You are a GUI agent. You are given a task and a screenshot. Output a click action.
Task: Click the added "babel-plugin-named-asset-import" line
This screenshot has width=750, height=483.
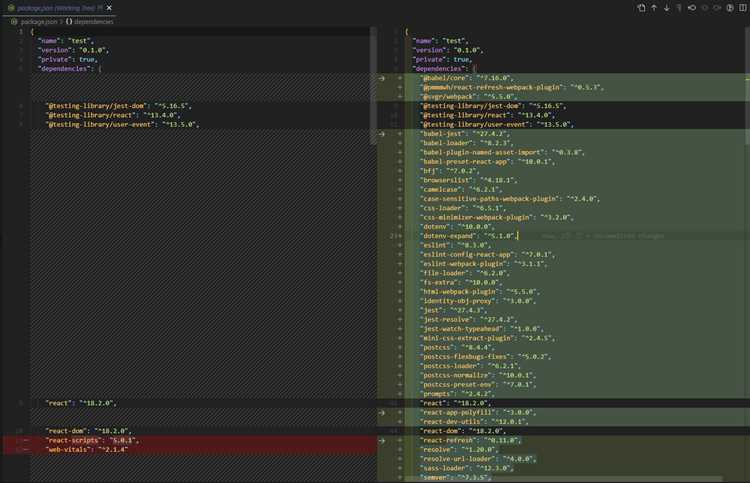tap(503, 152)
